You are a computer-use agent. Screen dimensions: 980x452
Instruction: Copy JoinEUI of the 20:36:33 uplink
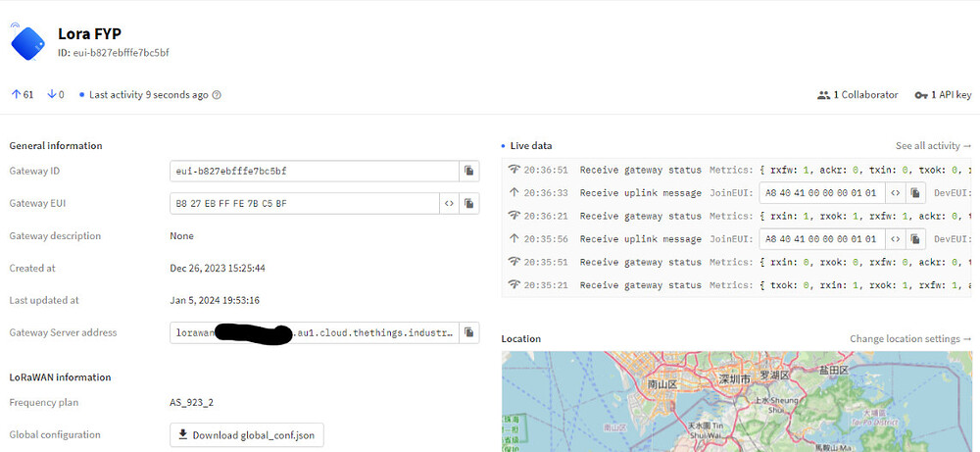915,192
